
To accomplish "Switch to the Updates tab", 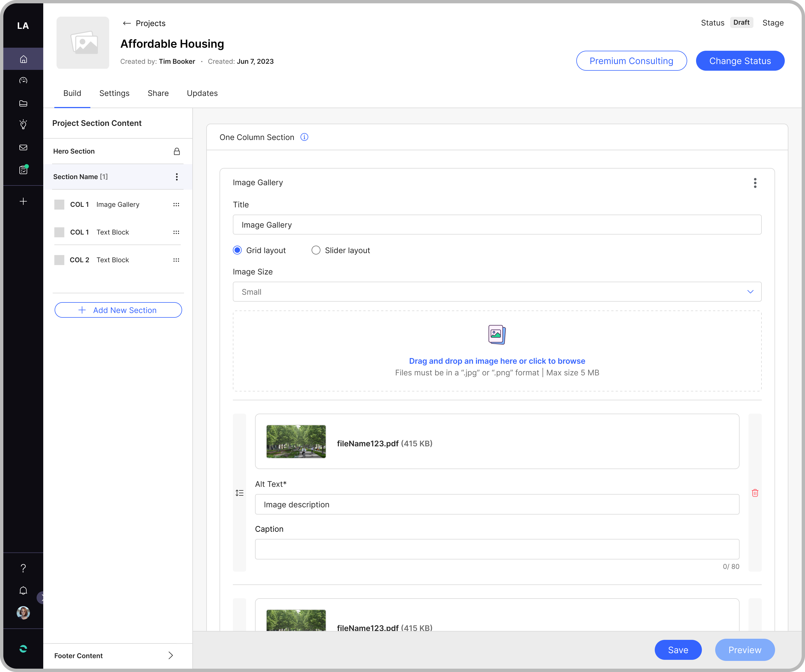I will 202,93.
